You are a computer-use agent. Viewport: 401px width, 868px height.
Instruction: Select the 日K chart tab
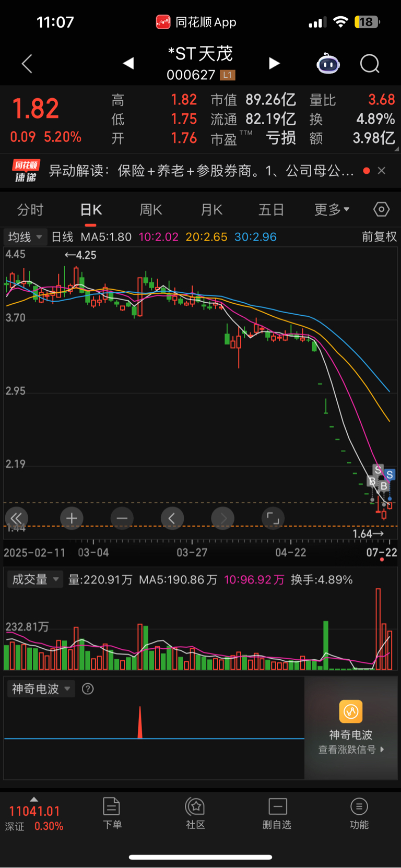[x=91, y=210]
